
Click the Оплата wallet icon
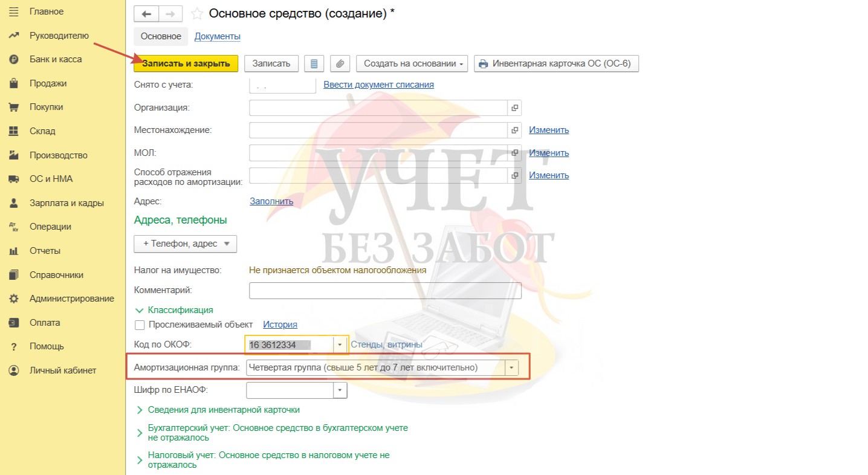[x=14, y=323]
